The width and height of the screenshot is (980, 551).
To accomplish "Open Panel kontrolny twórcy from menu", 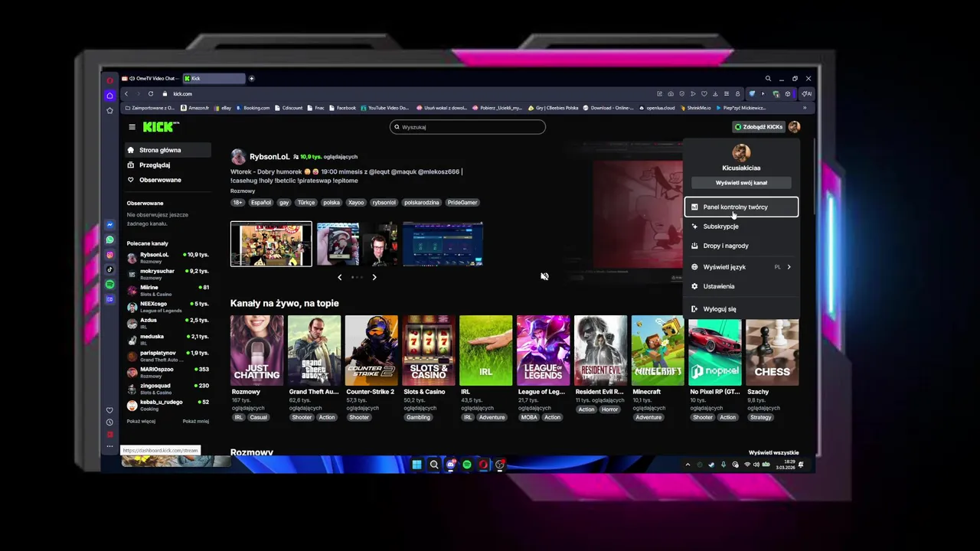I will coord(741,207).
